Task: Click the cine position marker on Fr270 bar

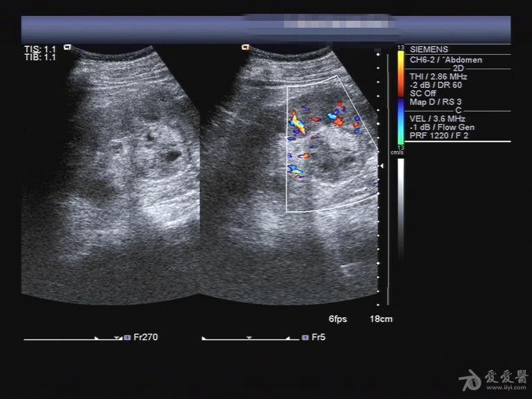Action: 117,338
